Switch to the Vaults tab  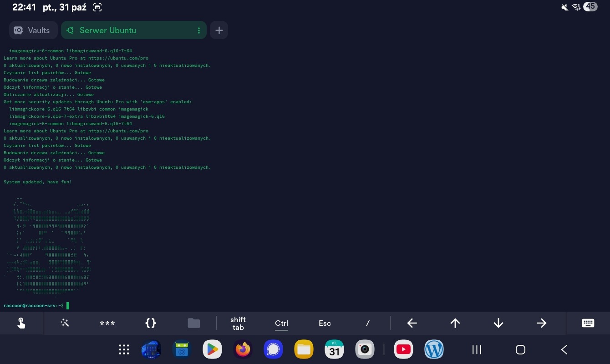pyautogui.click(x=33, y=30)
